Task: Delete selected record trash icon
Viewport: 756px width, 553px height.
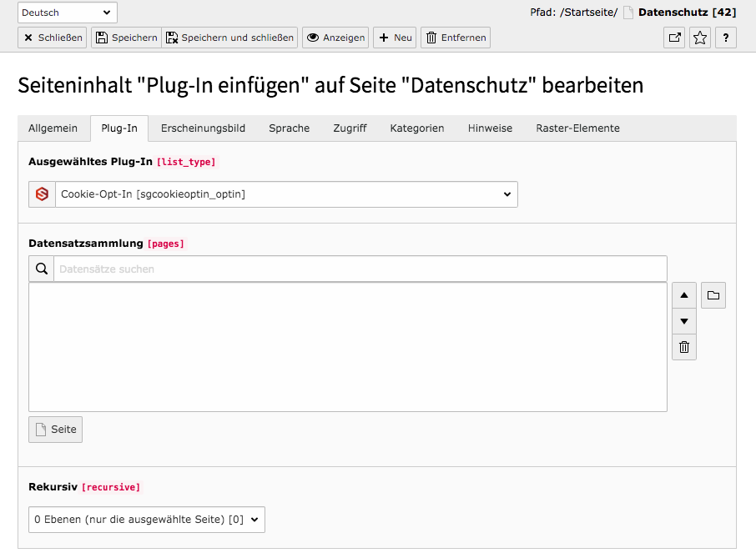Action: (683, 347)
